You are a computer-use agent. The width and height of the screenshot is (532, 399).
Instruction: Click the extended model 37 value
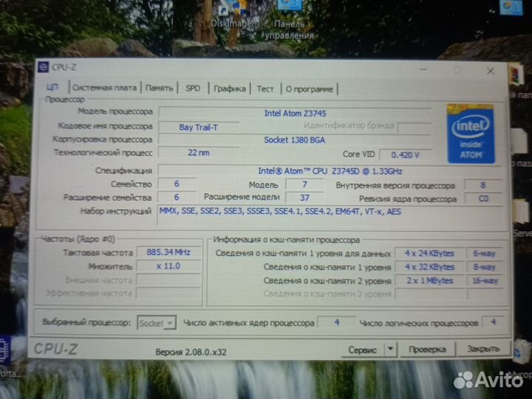304,197
